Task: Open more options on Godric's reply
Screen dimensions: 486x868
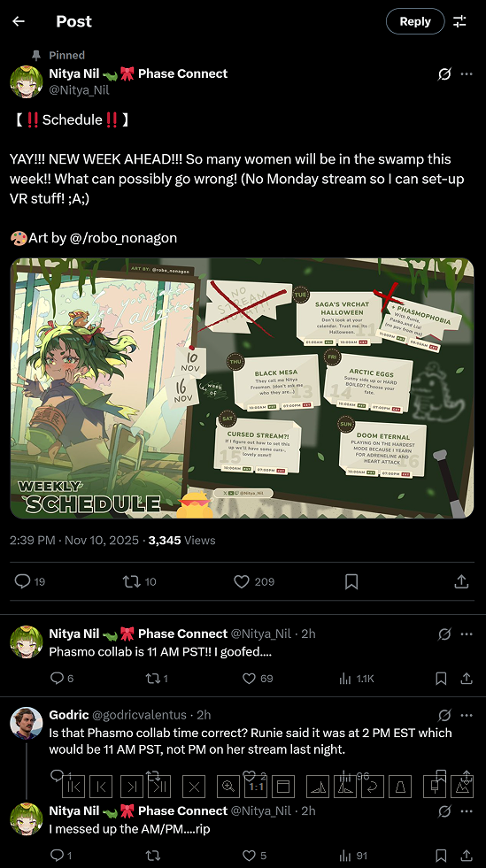Action: tap(467, 715)
